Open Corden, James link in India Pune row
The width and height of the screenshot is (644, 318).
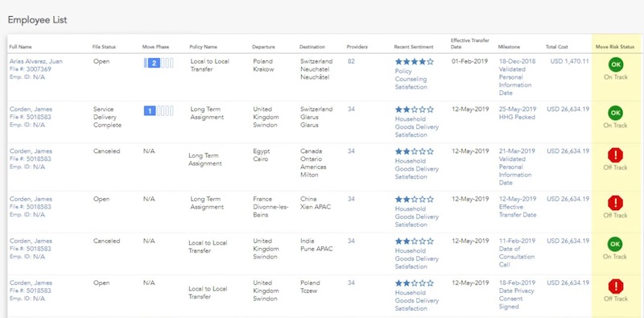tap(31, 241)
